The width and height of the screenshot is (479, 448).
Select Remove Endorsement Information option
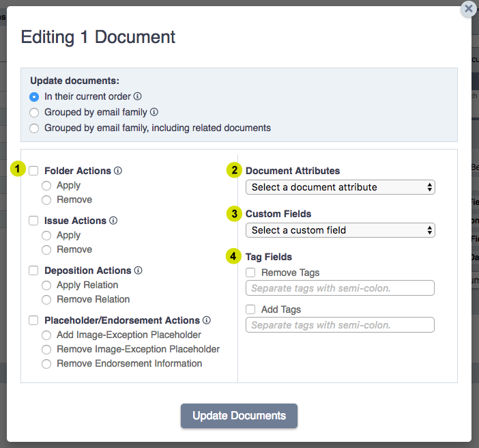point(46,364)
